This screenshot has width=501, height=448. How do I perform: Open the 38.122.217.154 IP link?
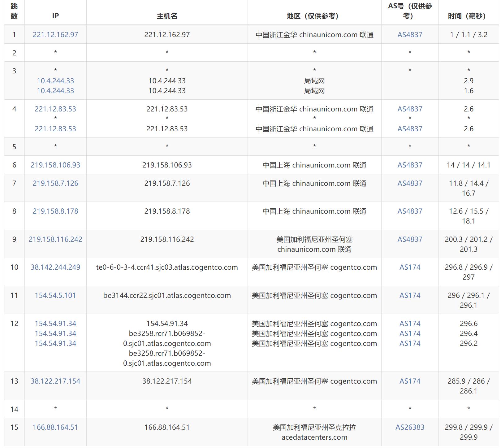[55, 381]
